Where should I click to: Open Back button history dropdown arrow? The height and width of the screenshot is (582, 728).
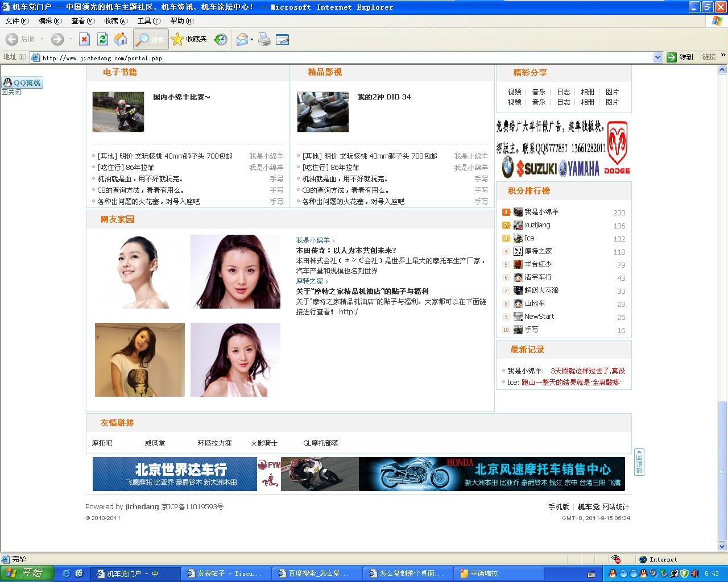42,39
